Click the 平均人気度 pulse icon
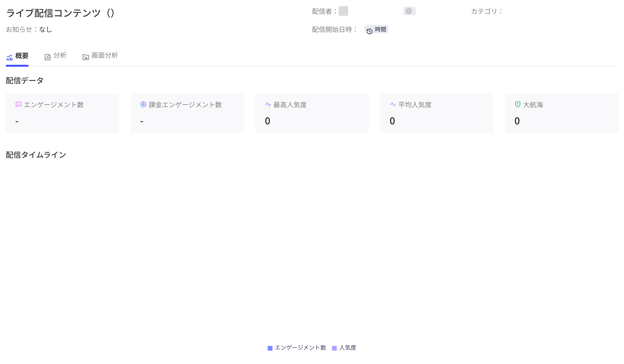 [393, 104]
